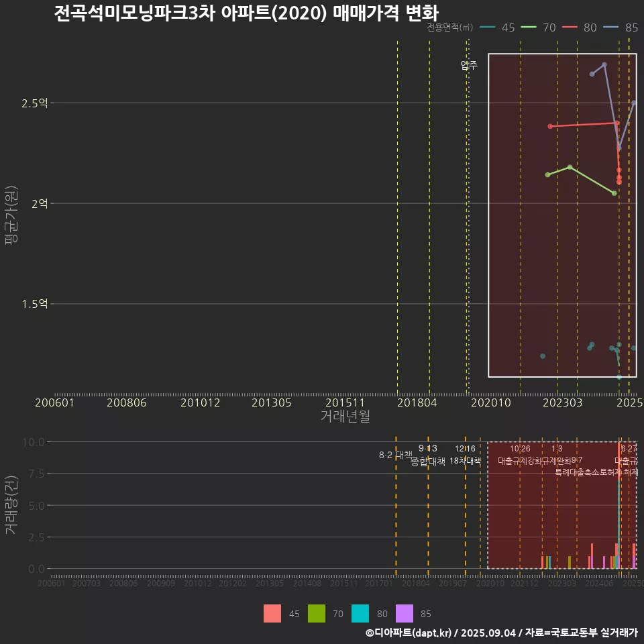This screenshot has height=644, width=644.
Task: Click 202112 on the volume chart x-axis
Action: tap(525, 583)
